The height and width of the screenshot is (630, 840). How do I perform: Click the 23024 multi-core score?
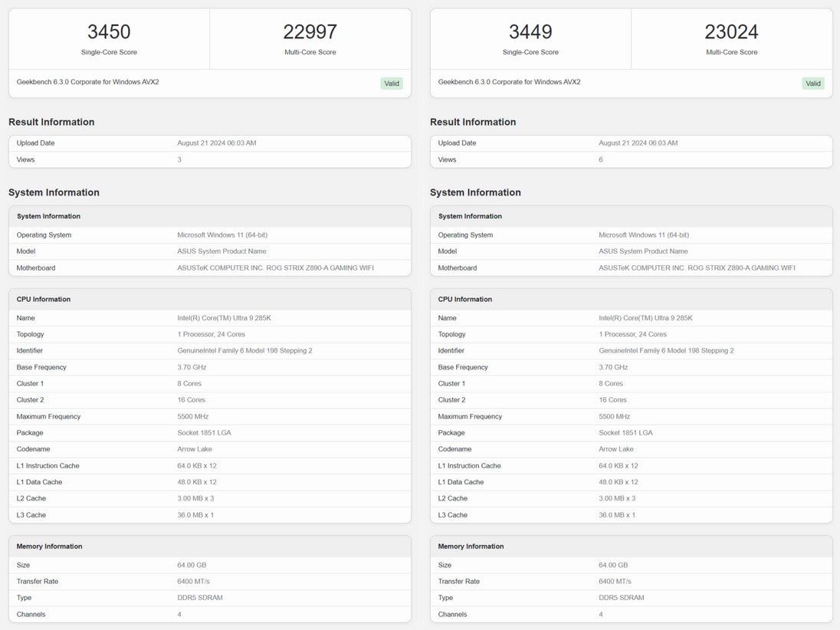[731, 32]
